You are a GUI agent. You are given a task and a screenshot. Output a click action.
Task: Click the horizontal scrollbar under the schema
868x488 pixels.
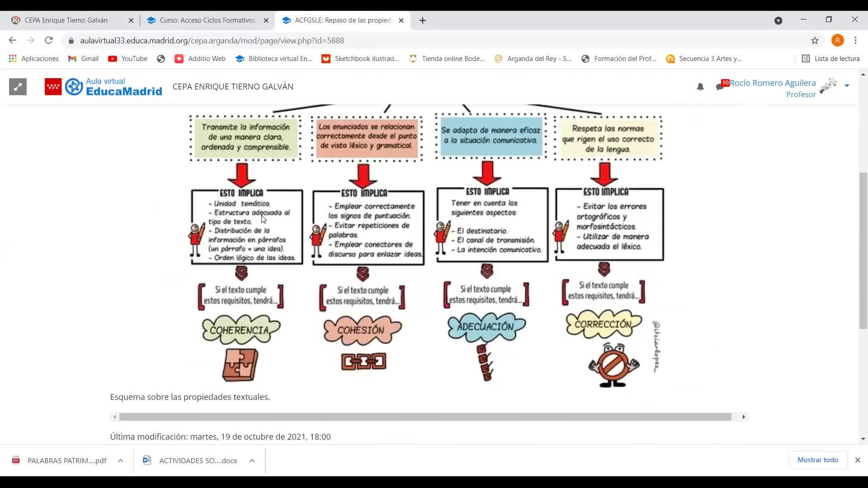(x=425, y=417)
